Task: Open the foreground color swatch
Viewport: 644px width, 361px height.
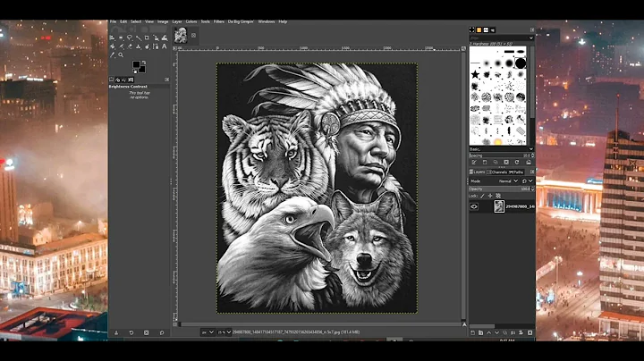Action: pos(136,64)
